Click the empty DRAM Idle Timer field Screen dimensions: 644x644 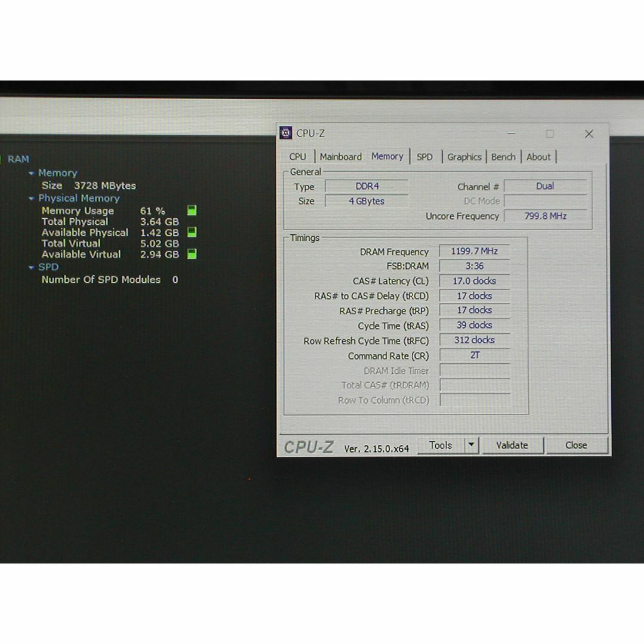coord(475,370)
